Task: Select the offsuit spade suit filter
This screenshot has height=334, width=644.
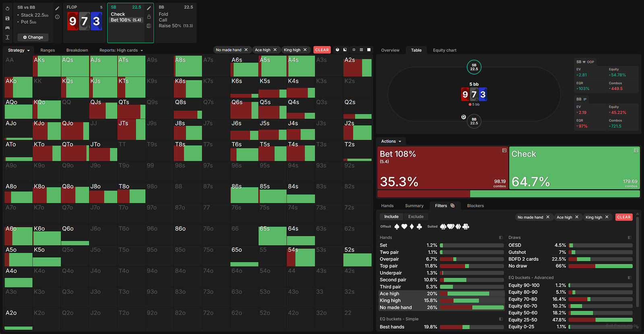Action: pyautogui.click(x=397, y=227)
